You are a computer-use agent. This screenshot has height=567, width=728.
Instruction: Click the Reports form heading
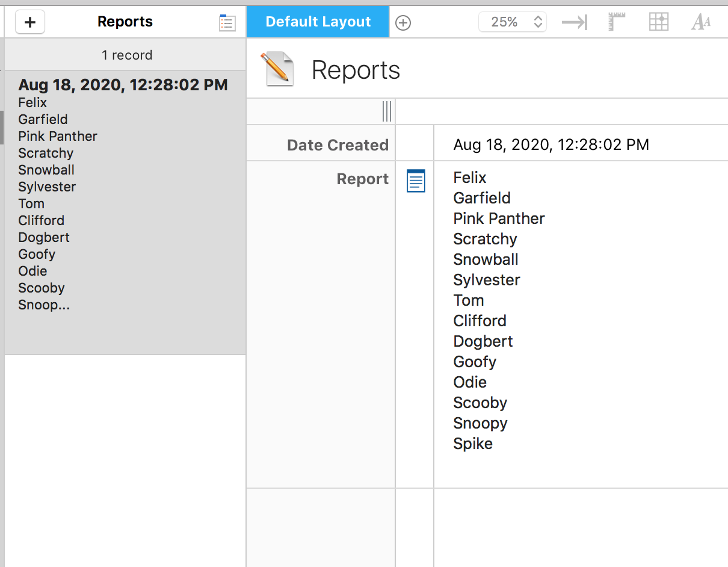(356, 70)
